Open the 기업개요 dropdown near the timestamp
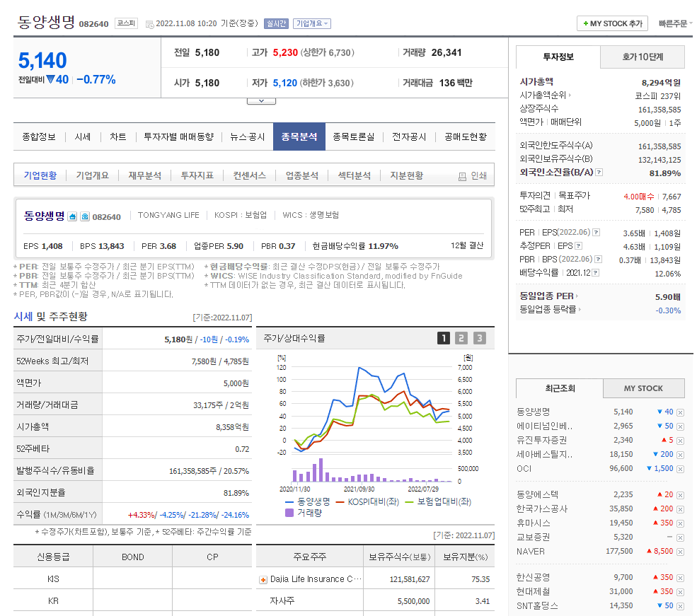Screen dimensions: 697x616 click(x=312, y=23)
